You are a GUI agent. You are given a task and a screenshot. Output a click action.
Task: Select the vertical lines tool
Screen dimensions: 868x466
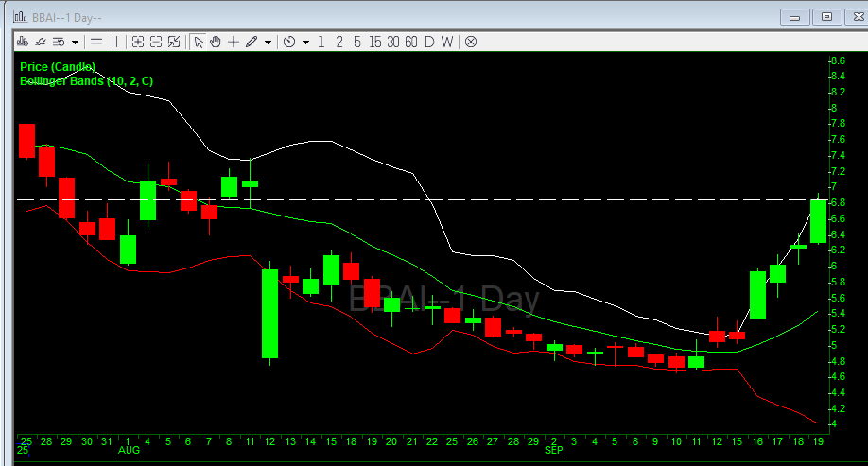click(x=115, y=42)
